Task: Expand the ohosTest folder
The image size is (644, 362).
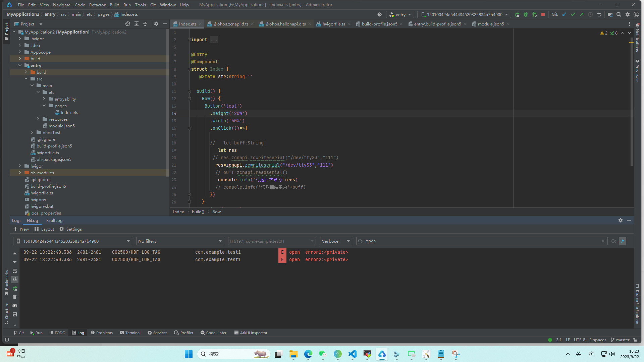Action: [x=32, y=132]
